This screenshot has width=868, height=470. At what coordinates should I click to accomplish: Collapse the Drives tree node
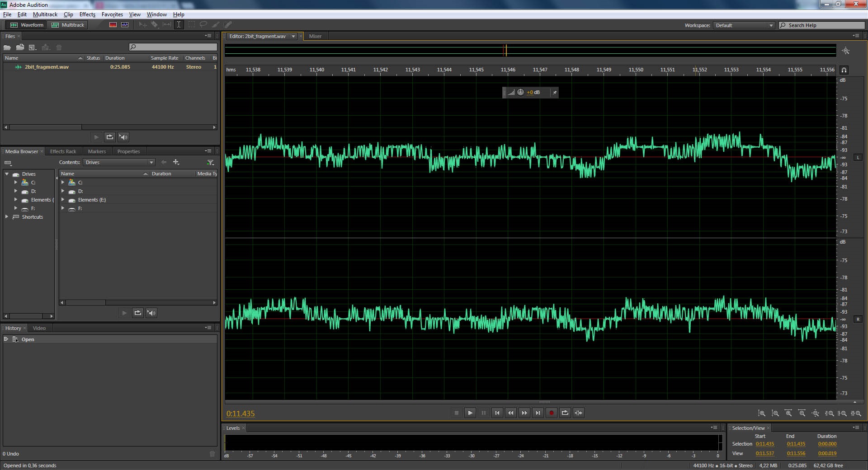pos(7,174)
